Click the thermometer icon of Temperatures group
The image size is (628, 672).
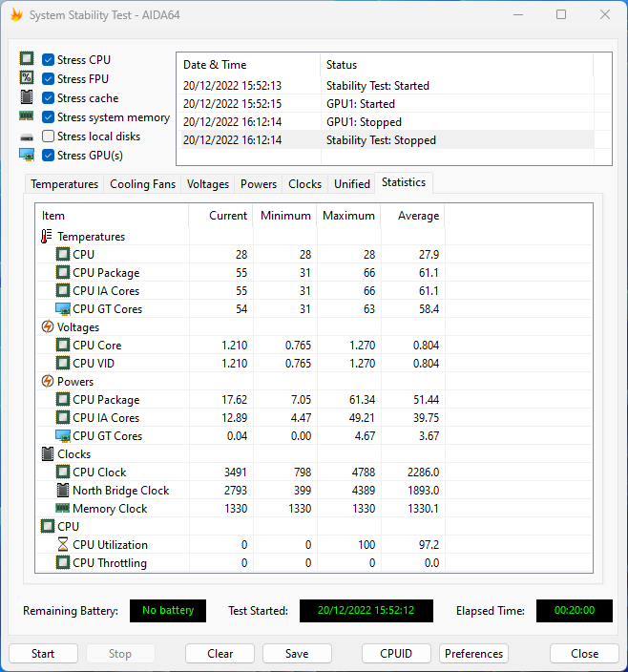pyautogui.click(x=46, y=236)
